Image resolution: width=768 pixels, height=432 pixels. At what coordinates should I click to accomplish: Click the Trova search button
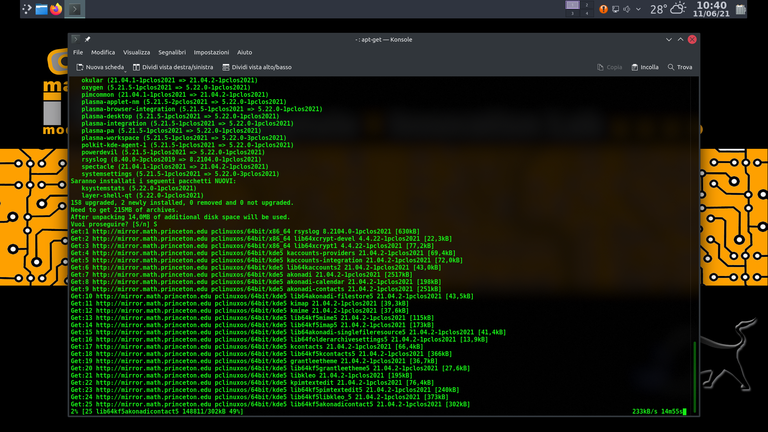679,67
